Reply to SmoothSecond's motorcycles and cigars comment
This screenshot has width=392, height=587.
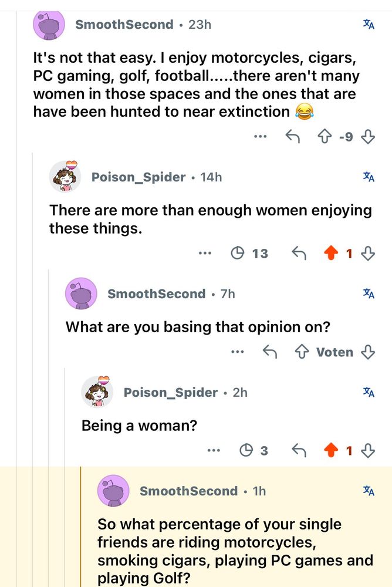[292, 137]
